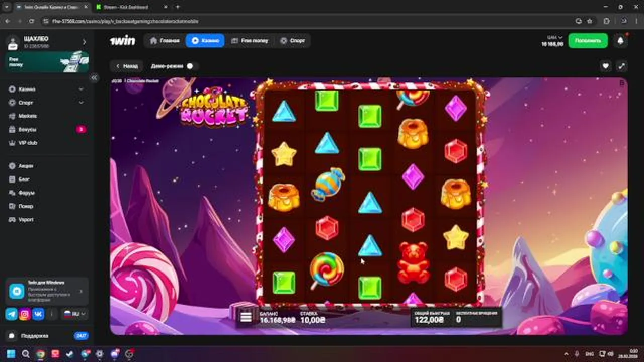Click the Пополнить deposit button

click(588, 41)
